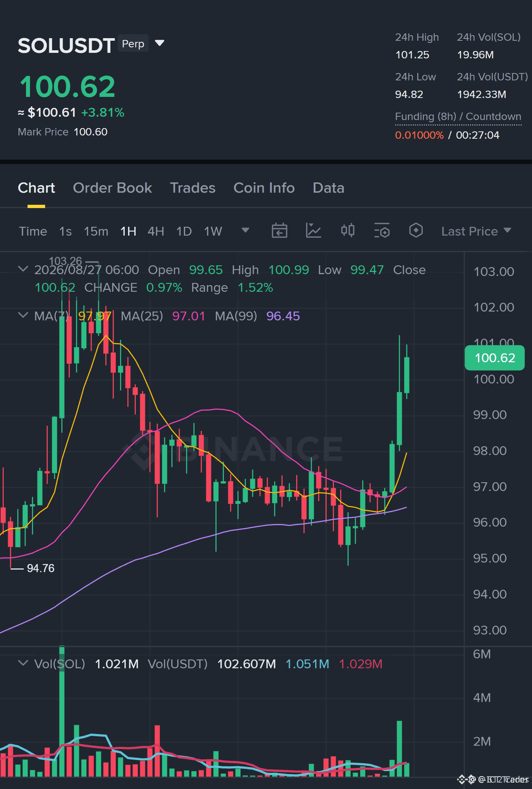Tap the 2026/08/27 06:00 candle timestamp
532x789 pixels.
click(x=87, y=270)
